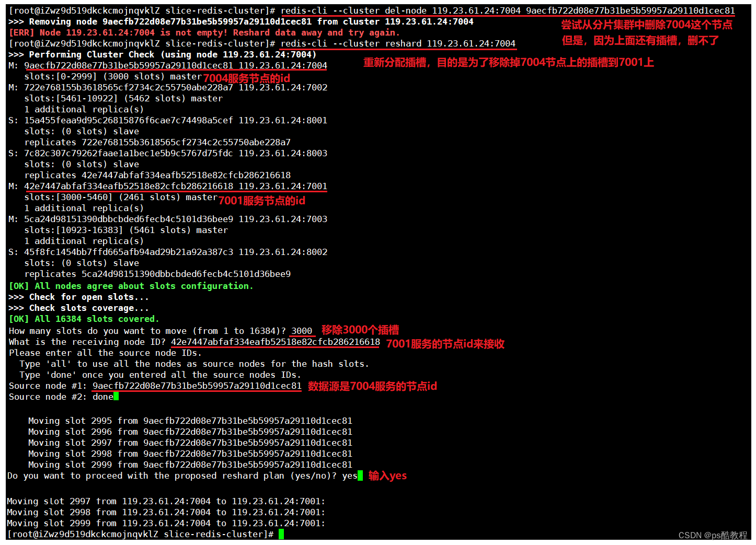756x545 pixels.
Task: Click the entered value '3000' after the slots prompt
Action: 302,331
